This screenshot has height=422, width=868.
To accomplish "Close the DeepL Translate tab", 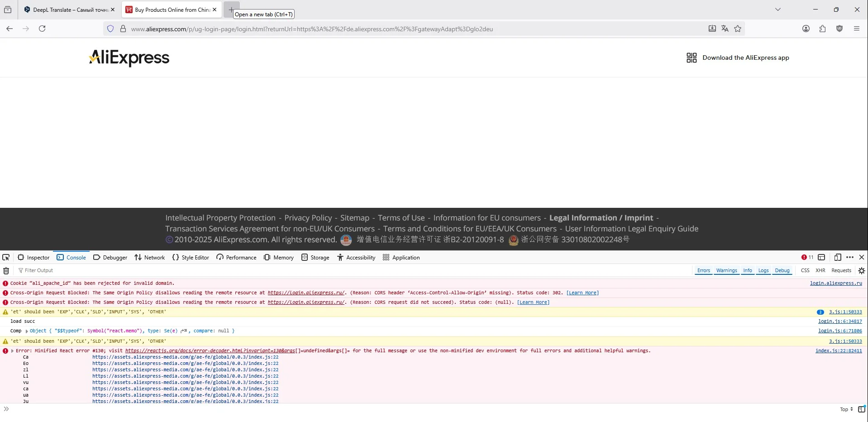I will point(113,10).
